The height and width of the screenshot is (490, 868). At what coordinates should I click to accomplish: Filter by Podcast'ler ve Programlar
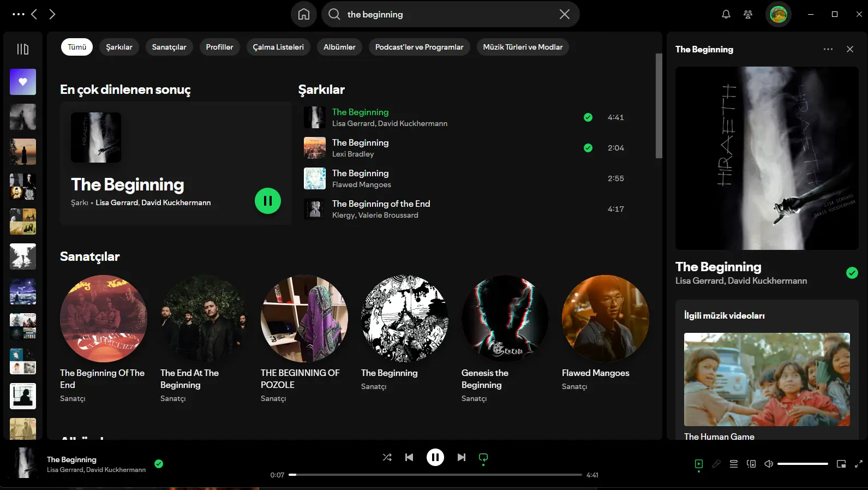pyautogui.click(x=419, y=47)
